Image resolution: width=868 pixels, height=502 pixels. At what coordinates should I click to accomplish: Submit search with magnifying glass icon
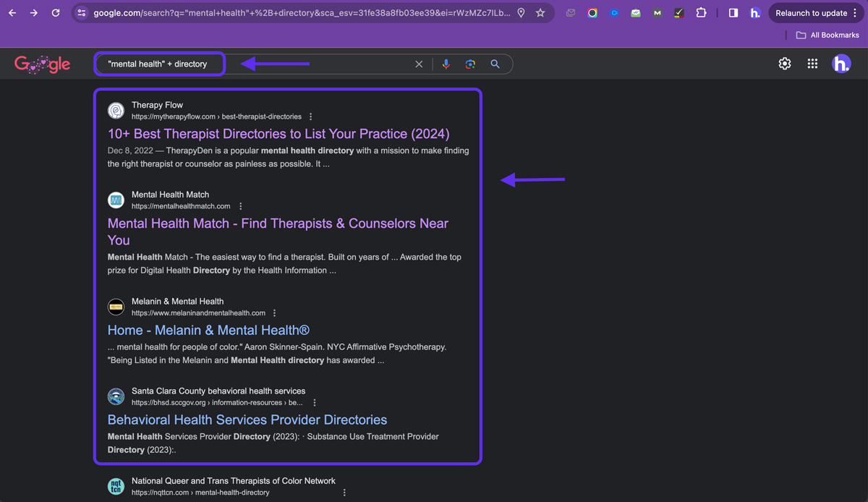coord(495,64)
